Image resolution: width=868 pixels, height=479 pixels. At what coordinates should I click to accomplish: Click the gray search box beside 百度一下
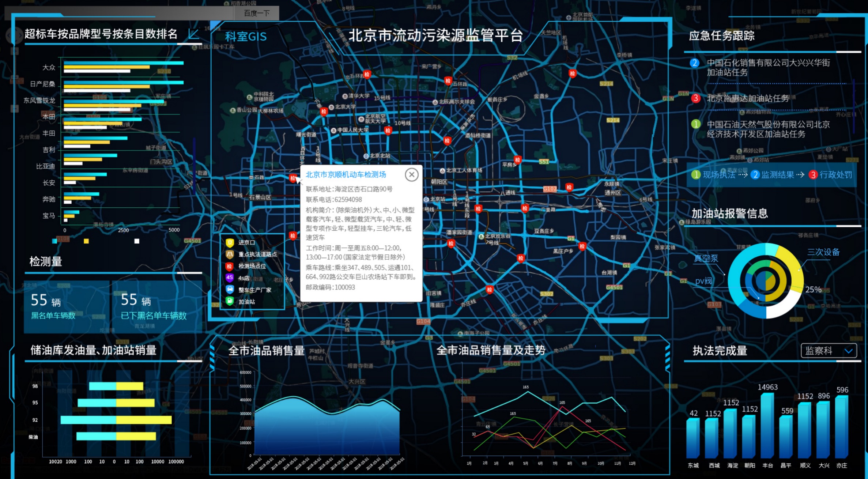(119, 13)
